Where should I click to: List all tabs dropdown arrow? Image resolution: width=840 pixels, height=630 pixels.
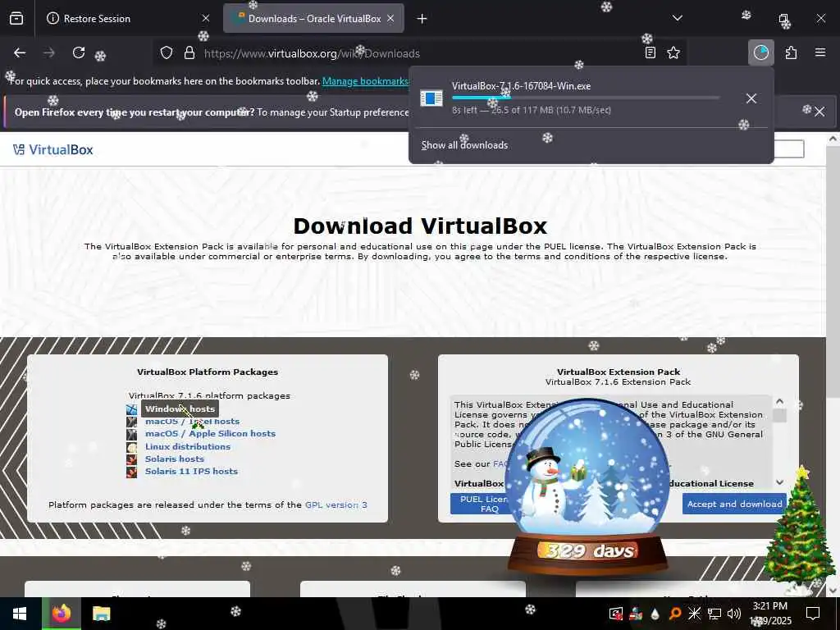pyautogui.click(x=677, y=18)
